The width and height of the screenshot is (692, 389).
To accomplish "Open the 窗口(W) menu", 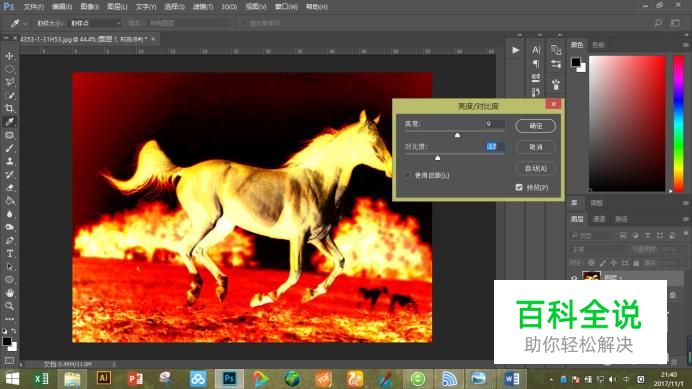I will 286,7.
